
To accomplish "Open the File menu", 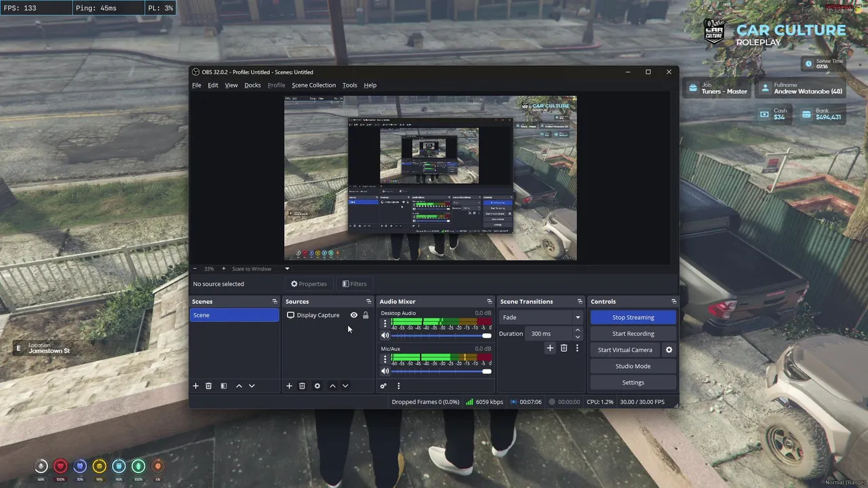I will click(197, 85).
